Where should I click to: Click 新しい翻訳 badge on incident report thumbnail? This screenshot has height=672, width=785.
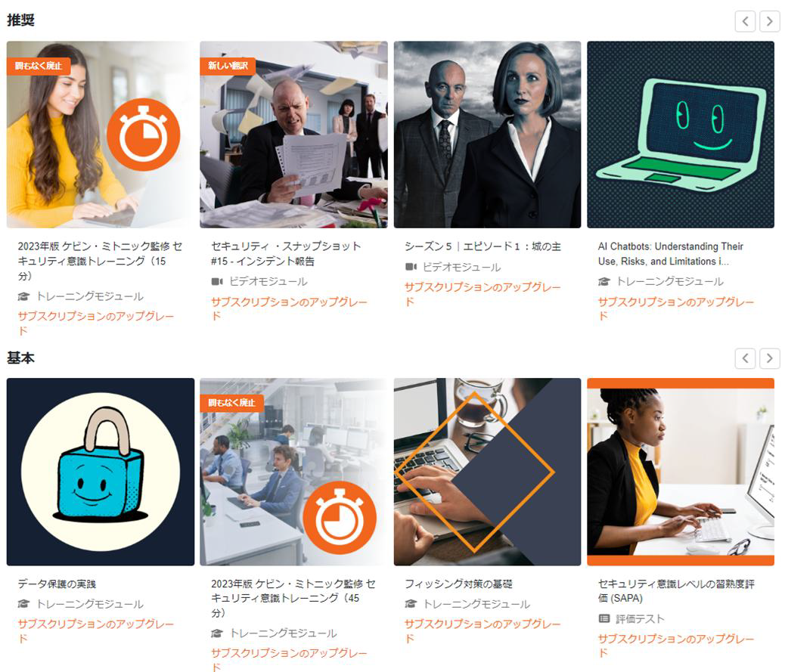[228, 66]
